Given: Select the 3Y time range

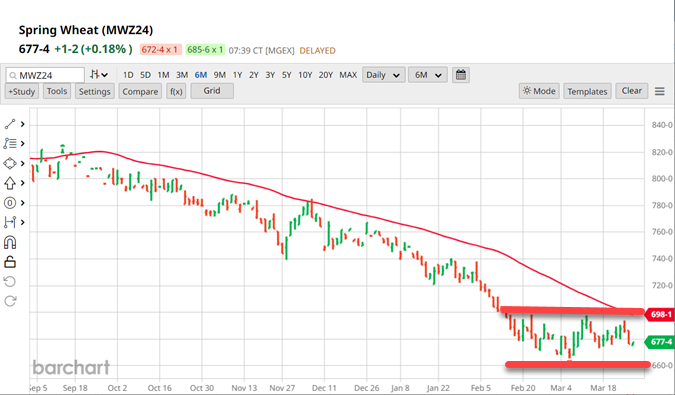Looking at the screenshot, I should pos(270,75).
